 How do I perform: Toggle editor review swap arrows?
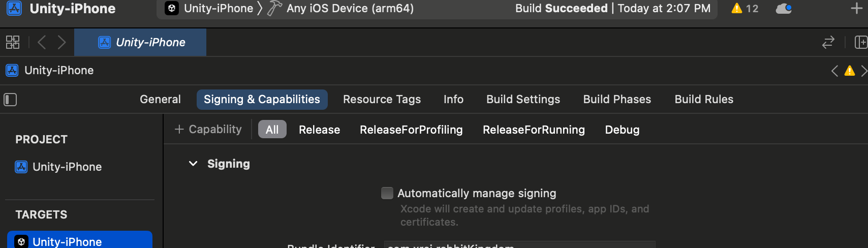point(828,42)
